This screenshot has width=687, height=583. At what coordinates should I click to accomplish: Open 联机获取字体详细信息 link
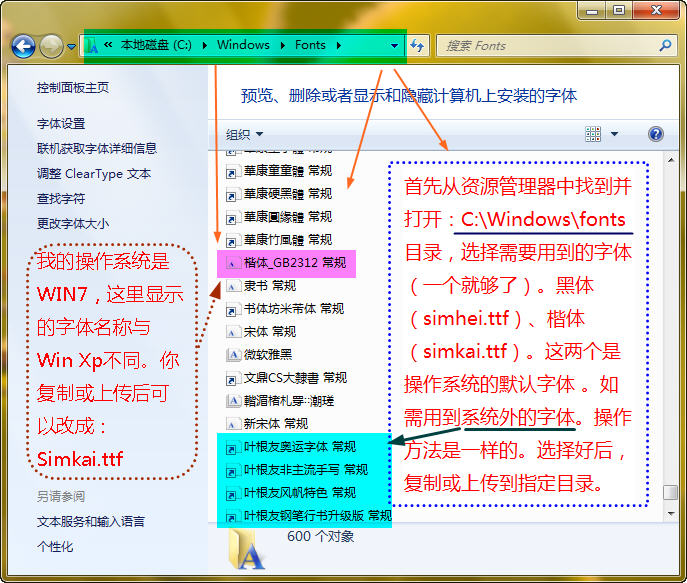[x=97, y=148]
